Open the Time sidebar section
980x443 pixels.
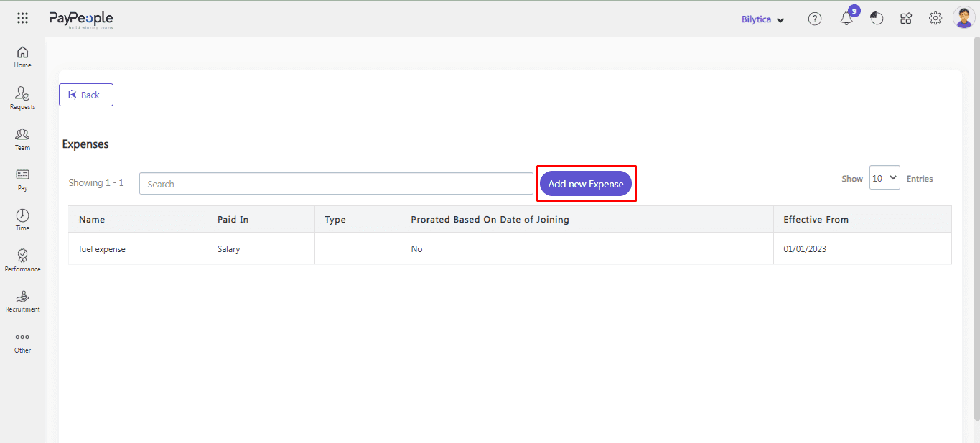click(23, 220)
